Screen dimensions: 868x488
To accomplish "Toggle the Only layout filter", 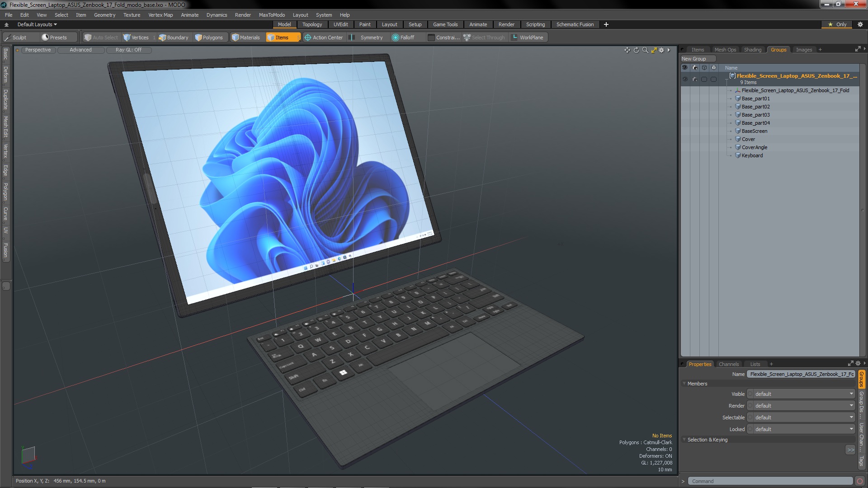I will pos(837,24).
